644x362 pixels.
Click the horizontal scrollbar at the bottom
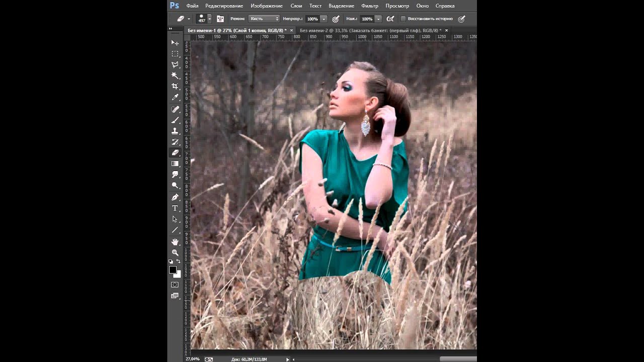pos(458,359)
